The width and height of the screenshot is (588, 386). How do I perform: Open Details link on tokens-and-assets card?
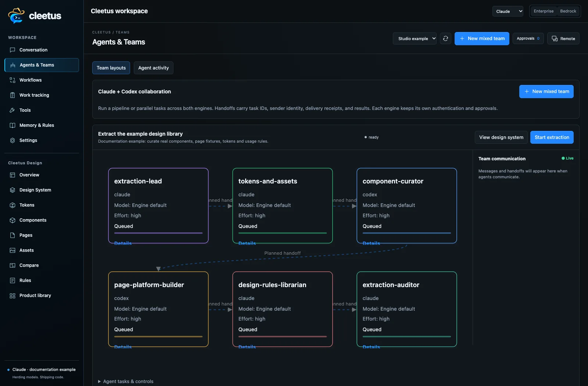(247, 243)
